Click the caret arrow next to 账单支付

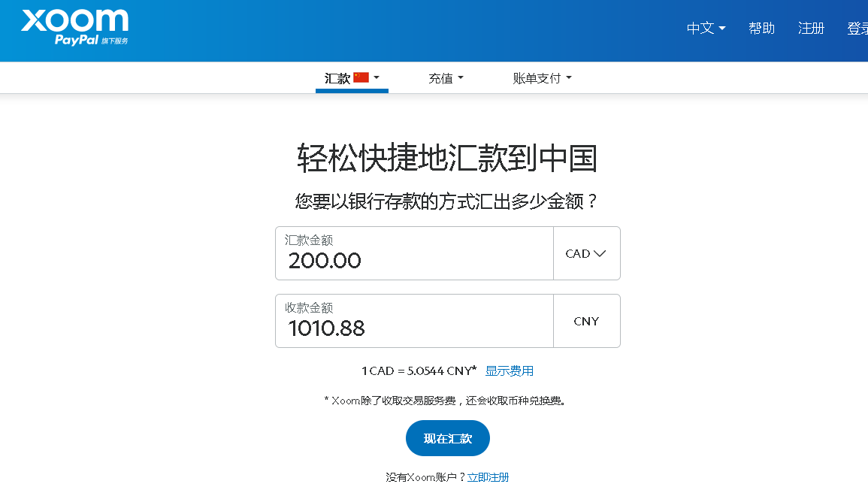click(569, 77)
